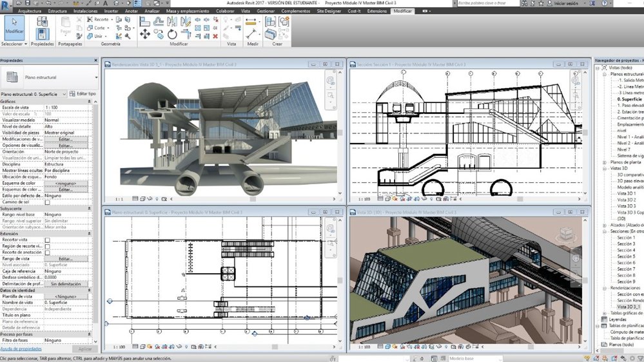Click Editar tipo button in Propiedades
Viewport: 644px width, 362px height.
coord(83,93)
